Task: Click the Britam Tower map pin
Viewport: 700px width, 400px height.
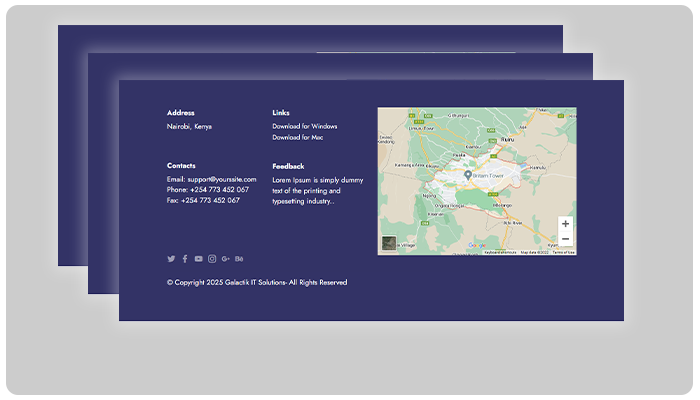Action: (x=468, y=175)
